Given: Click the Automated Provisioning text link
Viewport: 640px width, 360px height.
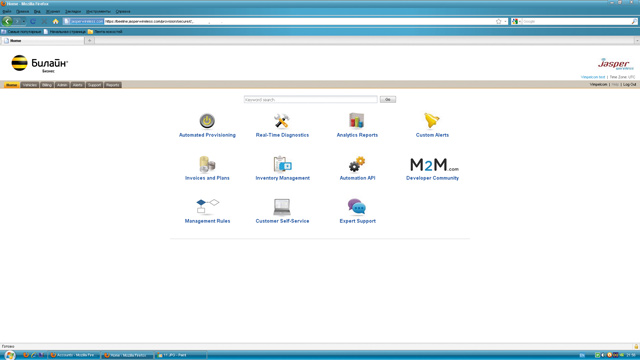Looking at the screenshot, I should click(207, 135).
